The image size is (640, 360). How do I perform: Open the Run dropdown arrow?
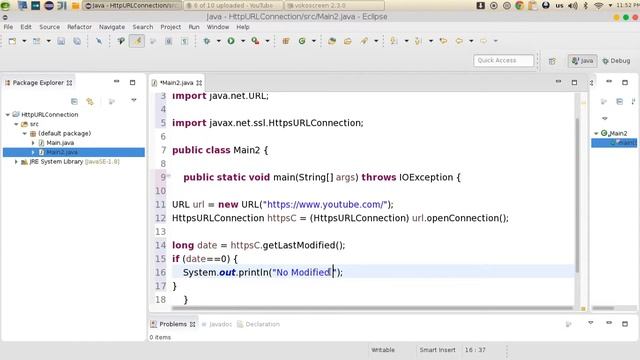(243, 41)
